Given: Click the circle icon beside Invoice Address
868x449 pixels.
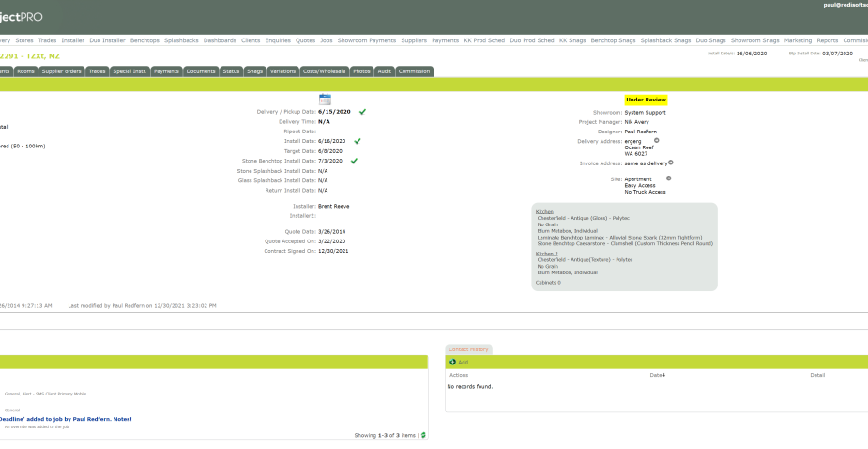Looking at the screenshot, I should (x=670, y=163).
